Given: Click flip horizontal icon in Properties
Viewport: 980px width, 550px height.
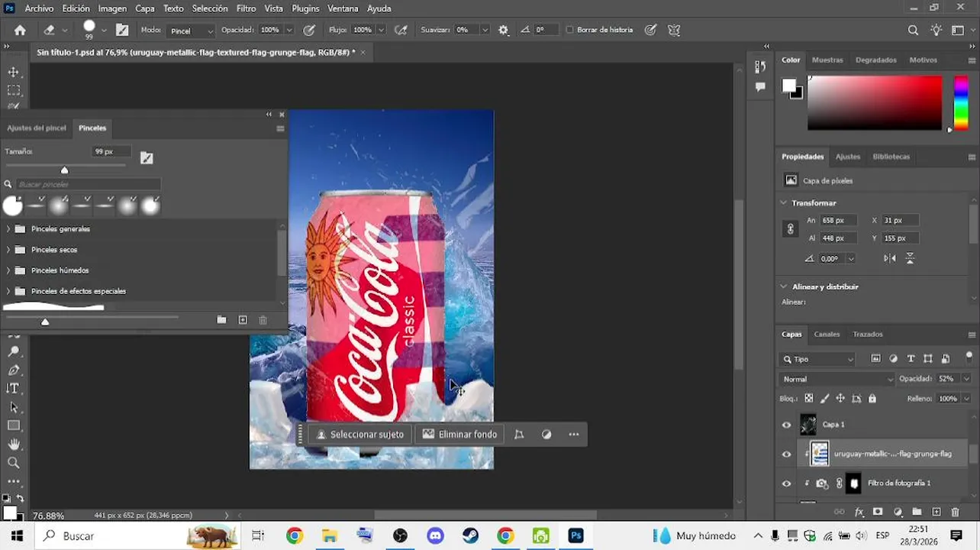Looking at the screenshot, I should (x=890, y=258).
